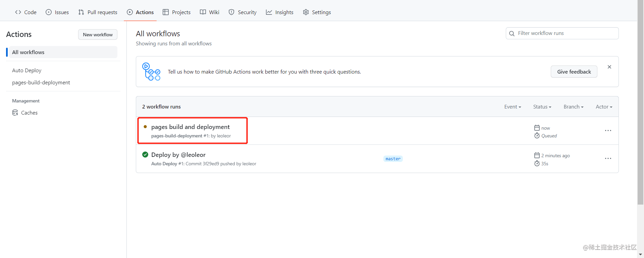Click the New workflow button
Viewport: 644px width, 258px height.
pos(98,35)
